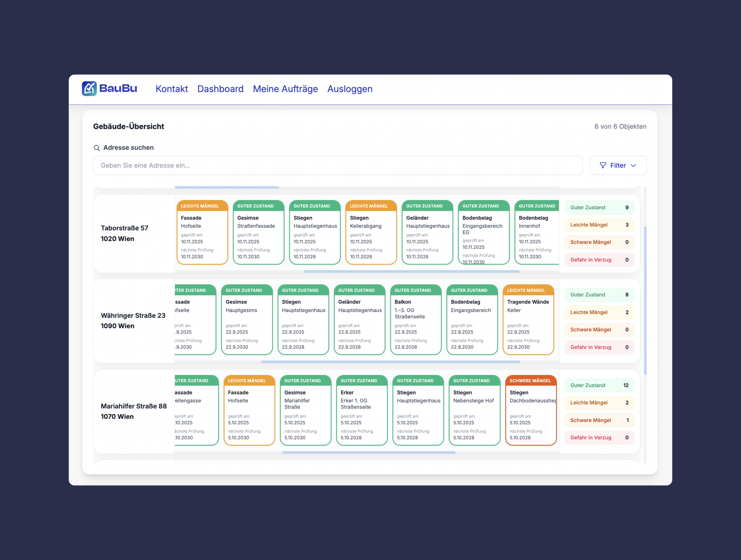Open Stiegen Kellerabgang card
The image size is (741, 560).
371,232
